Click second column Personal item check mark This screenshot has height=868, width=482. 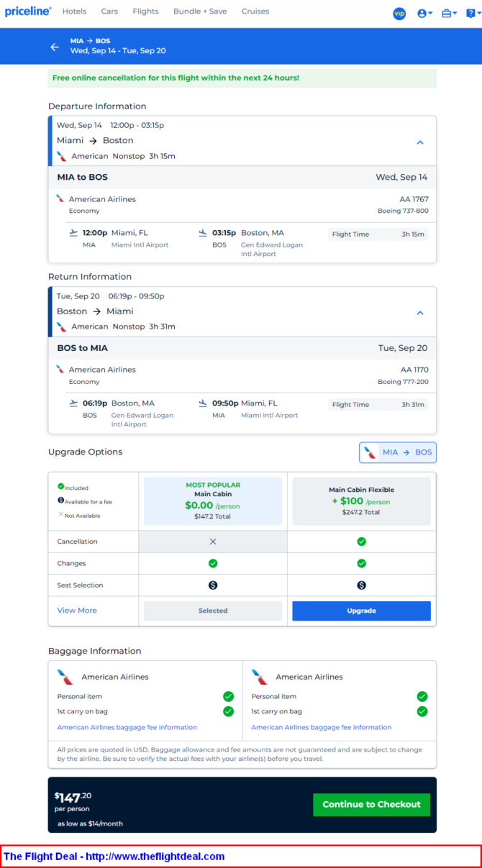tap(422, 696)
